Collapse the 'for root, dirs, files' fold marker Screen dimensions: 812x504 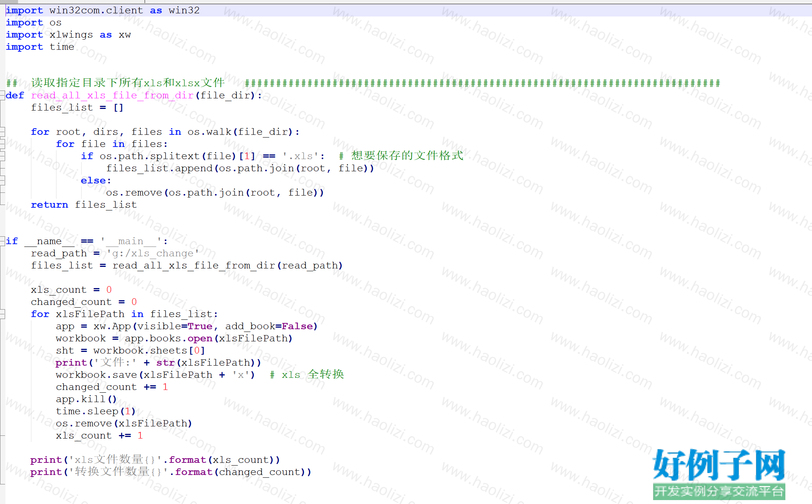[2, 132]
